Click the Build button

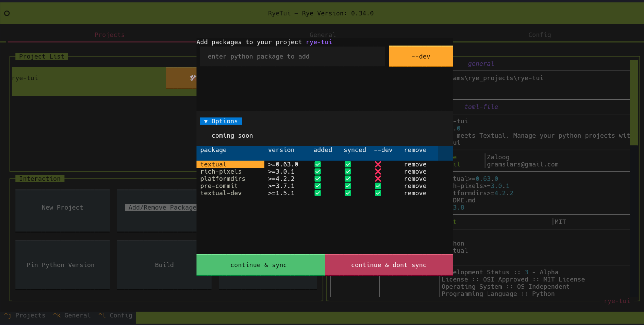pyautogui.click(x=164, y=265)
